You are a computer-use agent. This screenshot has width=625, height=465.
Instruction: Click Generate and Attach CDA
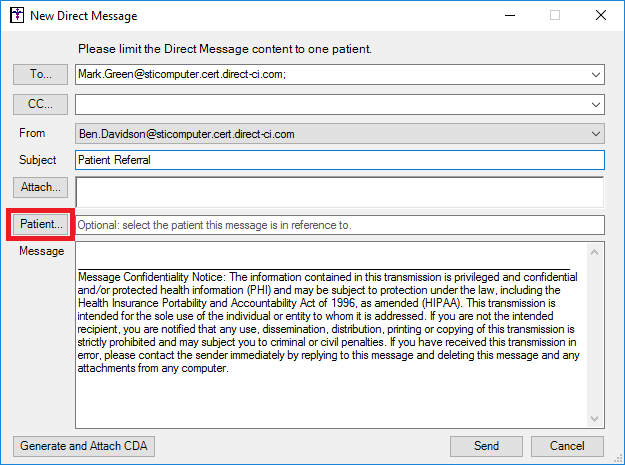84,446
